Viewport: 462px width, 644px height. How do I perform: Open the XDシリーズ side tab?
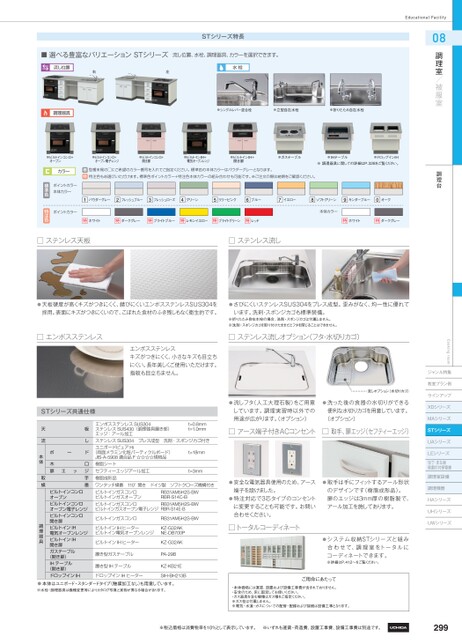point(443,407)
